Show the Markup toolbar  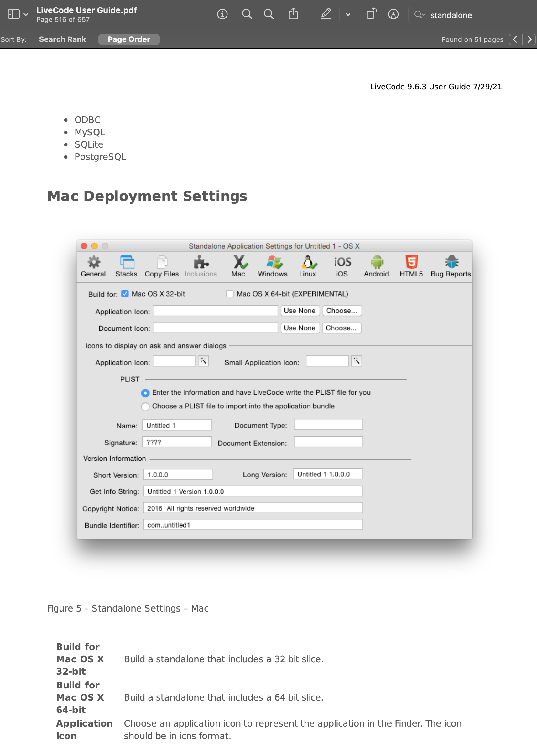coord(393,14)
